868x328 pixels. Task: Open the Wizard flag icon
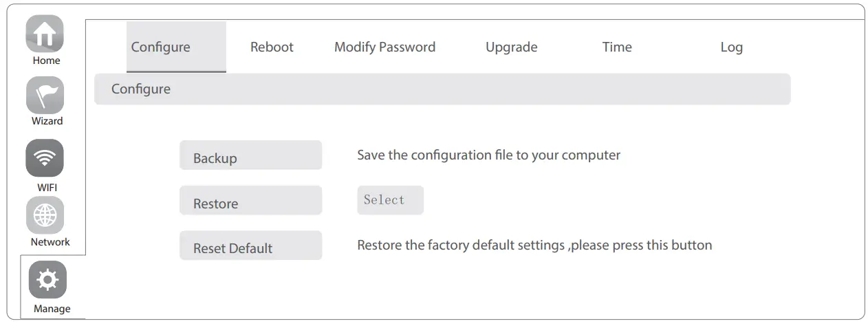(x=45, y=95)
